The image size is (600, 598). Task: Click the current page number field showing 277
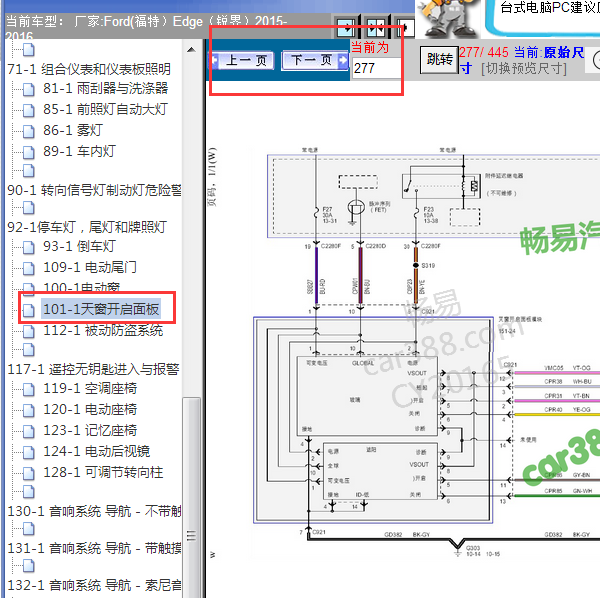[376, 68]
